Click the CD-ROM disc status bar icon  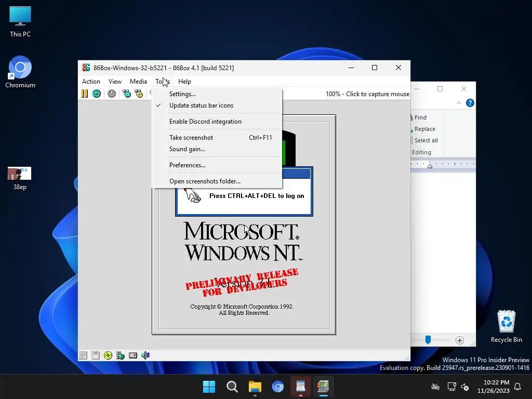point(108,355)
